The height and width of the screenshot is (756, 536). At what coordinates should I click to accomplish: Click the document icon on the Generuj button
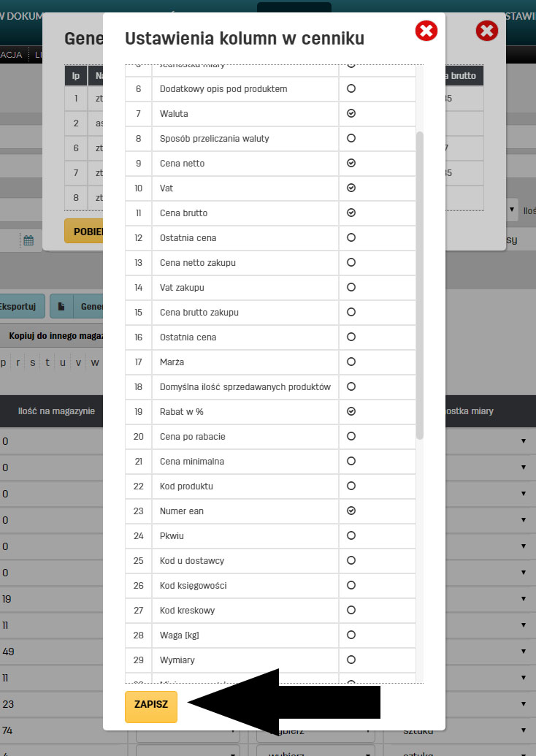click(62, 307)
